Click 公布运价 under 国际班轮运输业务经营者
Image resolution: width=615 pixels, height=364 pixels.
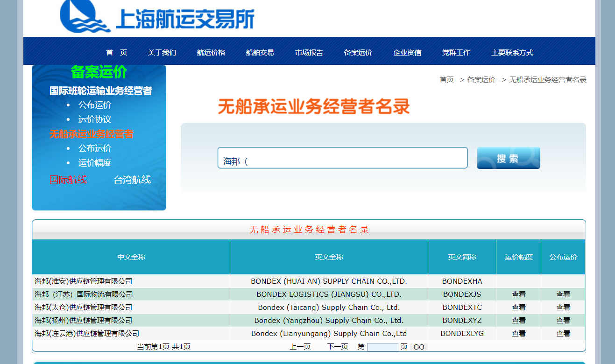pyautogui.click(x=95, y=105)
